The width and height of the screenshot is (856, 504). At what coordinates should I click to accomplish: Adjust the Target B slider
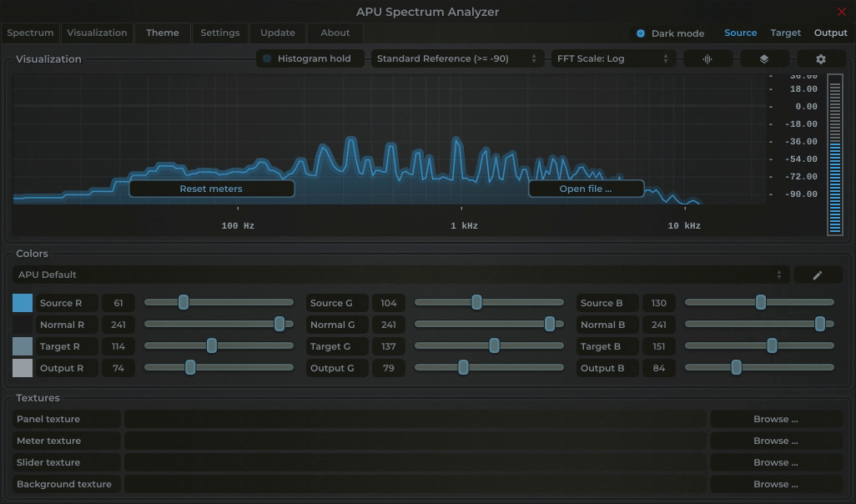759,345
